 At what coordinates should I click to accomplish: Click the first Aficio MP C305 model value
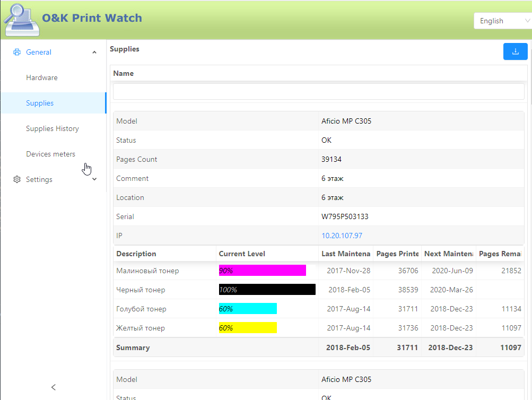click(x=346, y=121)
